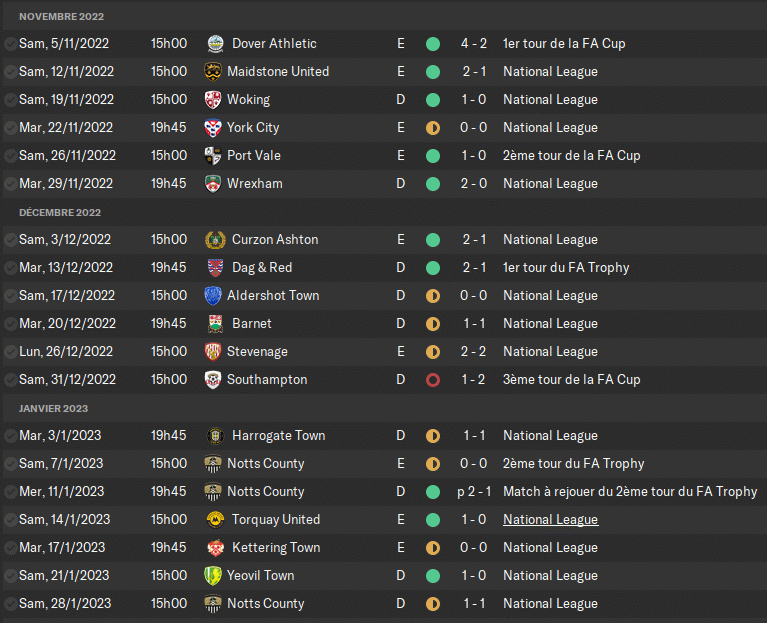
Task: Toggle the checkmark beside Sam, 21/1/2023
Action: [x=9, y=576]
